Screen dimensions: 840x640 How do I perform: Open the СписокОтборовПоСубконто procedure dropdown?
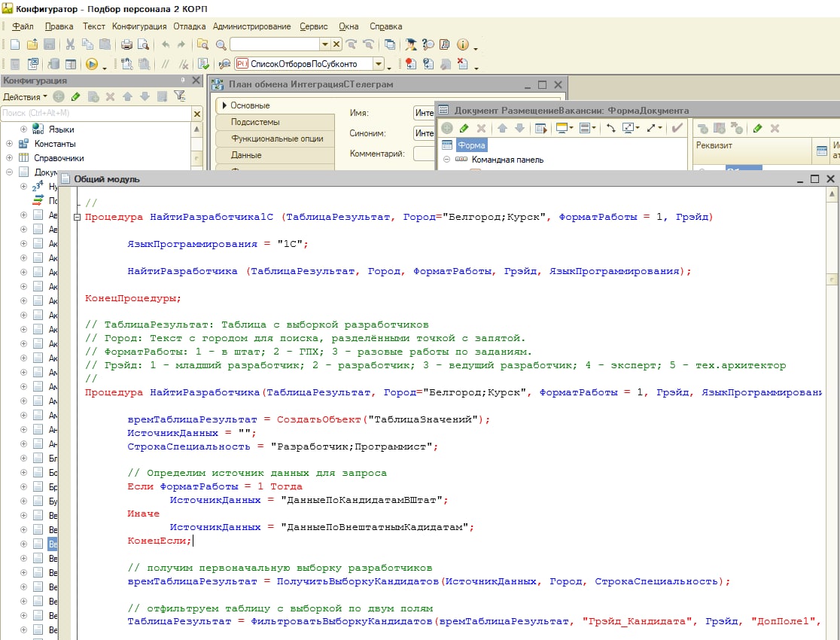379,64
